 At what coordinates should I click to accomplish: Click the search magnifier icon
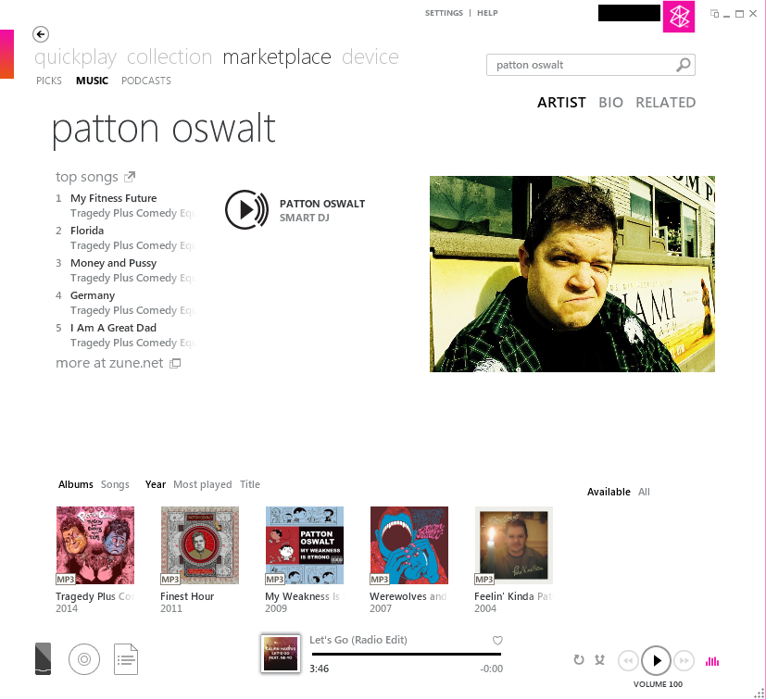(x=683, y=65)
